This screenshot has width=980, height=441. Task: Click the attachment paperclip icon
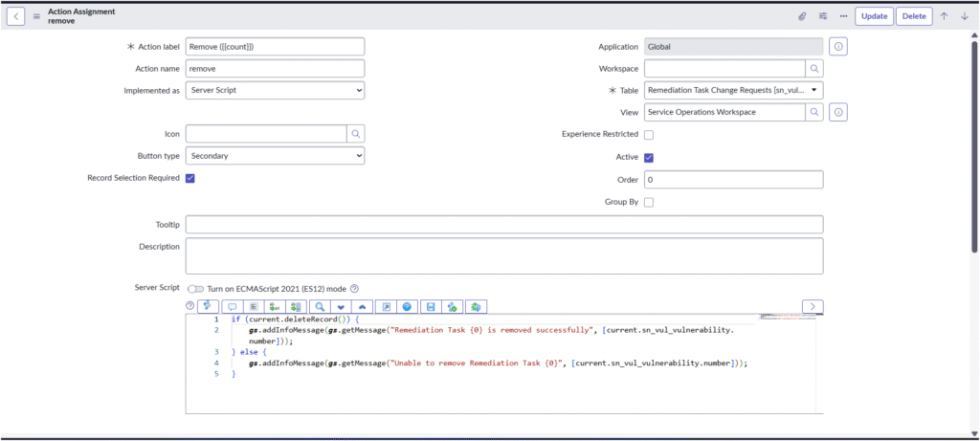(x=803, y=16)
